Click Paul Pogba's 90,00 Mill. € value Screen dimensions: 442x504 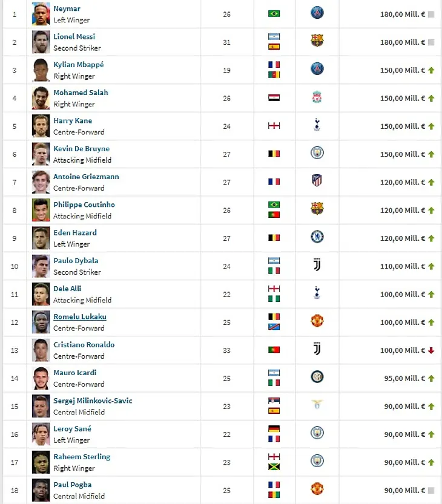404,490
